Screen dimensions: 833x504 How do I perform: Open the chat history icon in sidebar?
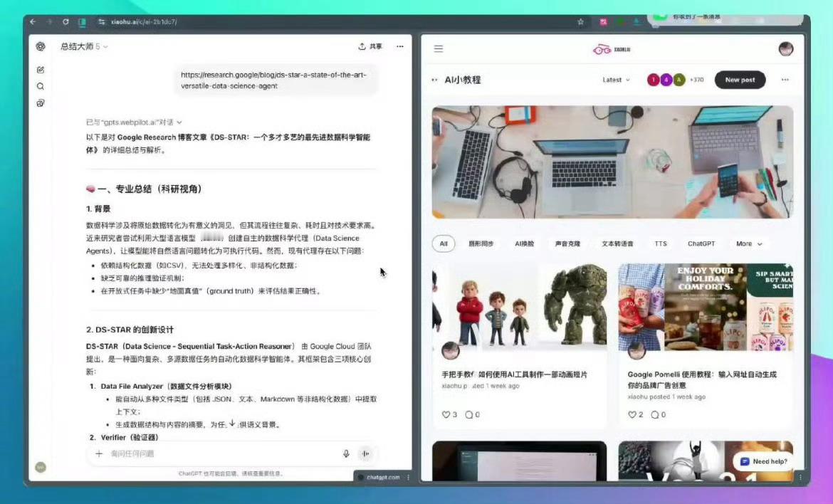pyautogui.click(x=41, y=103)
